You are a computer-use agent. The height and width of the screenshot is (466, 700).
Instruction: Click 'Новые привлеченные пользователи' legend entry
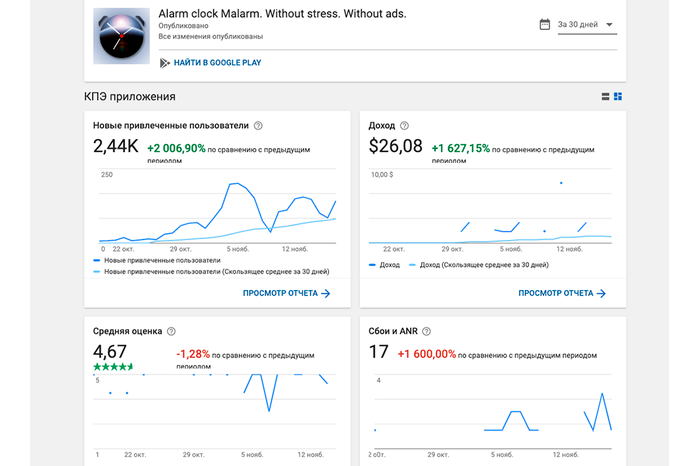[157, 260]
